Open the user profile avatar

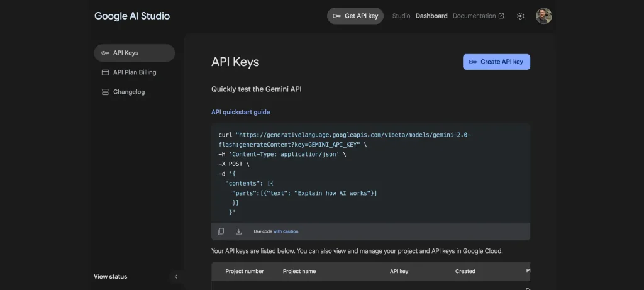click(543, 16)
